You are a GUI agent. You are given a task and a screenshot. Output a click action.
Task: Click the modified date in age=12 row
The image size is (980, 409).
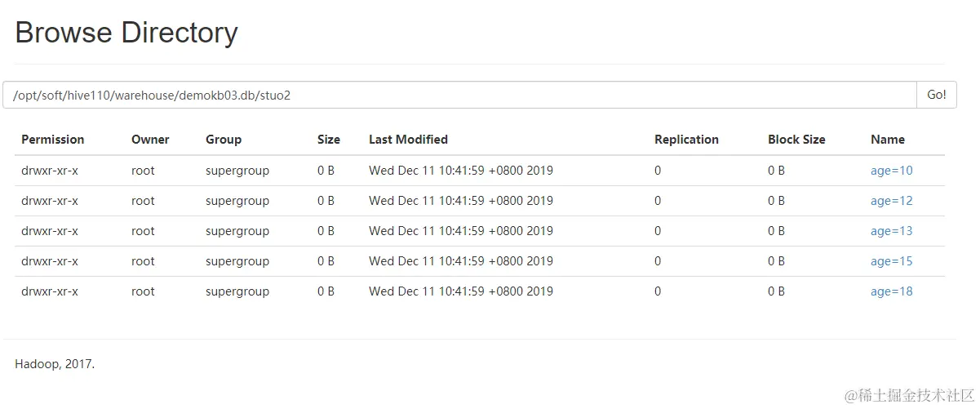[x=461, y=201]
